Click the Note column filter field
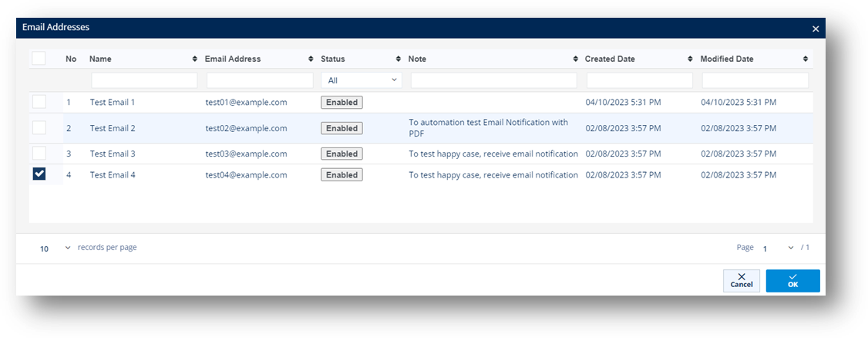 coord(493,80)
